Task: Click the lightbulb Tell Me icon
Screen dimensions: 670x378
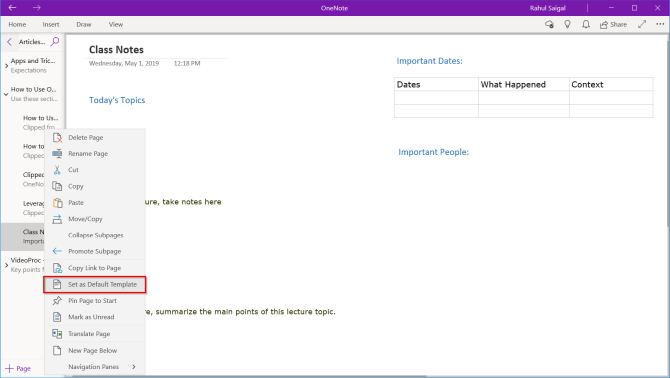Action: click(x=567, y=25)
